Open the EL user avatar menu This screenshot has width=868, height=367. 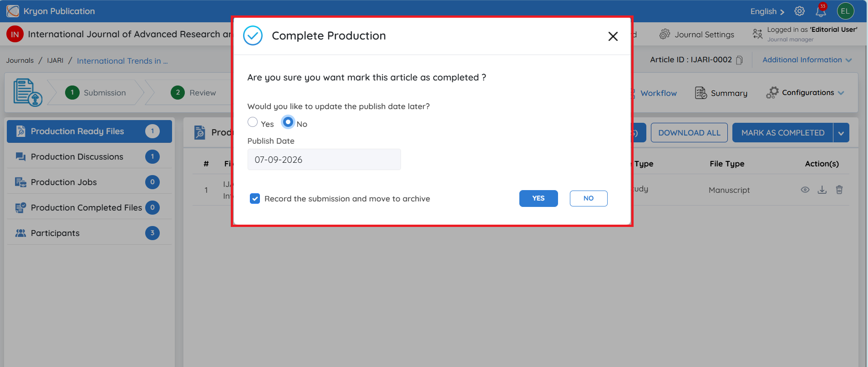click(x=845, y=11)
